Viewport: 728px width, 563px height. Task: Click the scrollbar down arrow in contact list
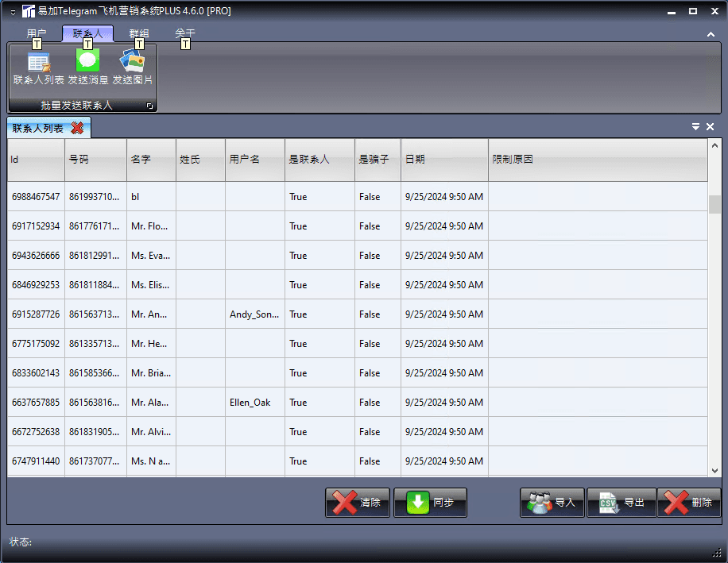714,470
